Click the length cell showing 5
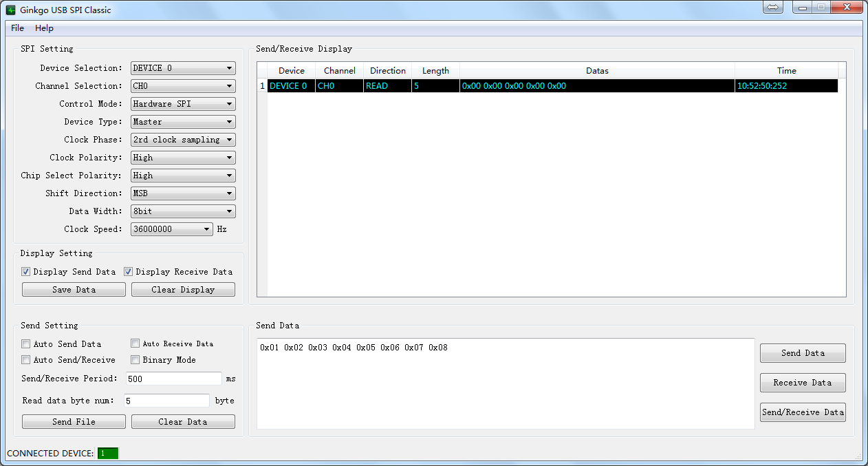 click(436, 86)
